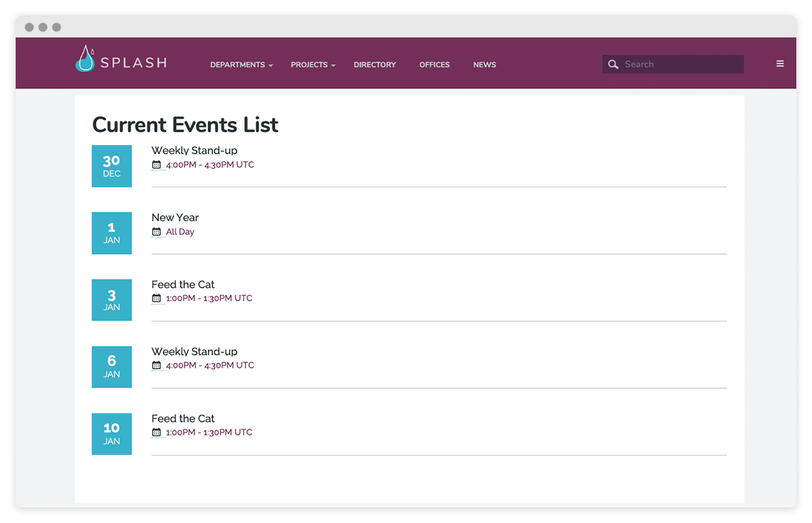Open the New Year event
812x523 pixels.
click(175, 218)
